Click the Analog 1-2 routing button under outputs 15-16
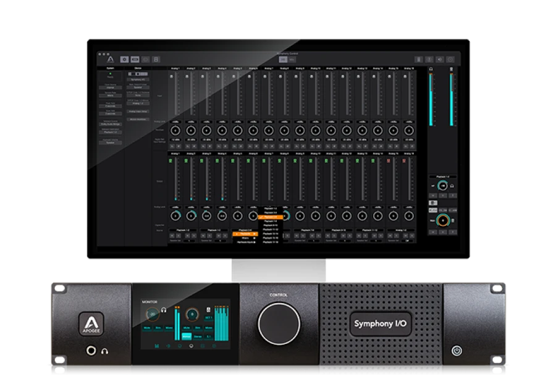 (x=401, y=230)
